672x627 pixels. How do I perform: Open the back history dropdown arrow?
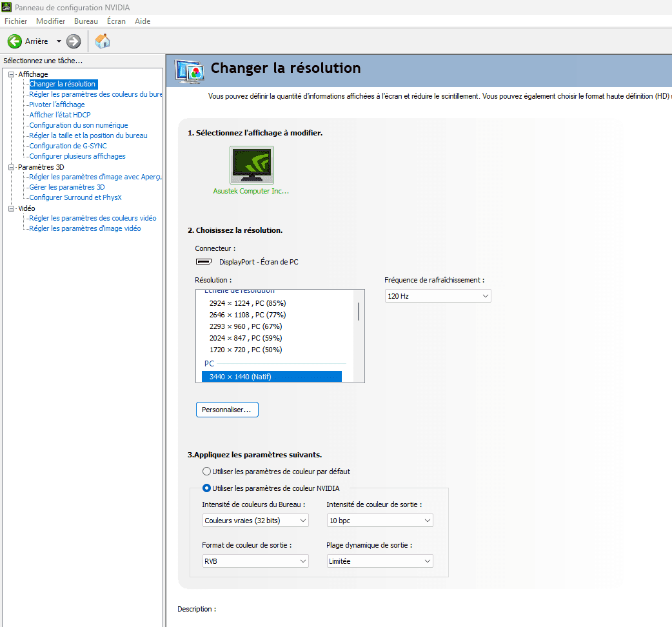pos(59,41)
